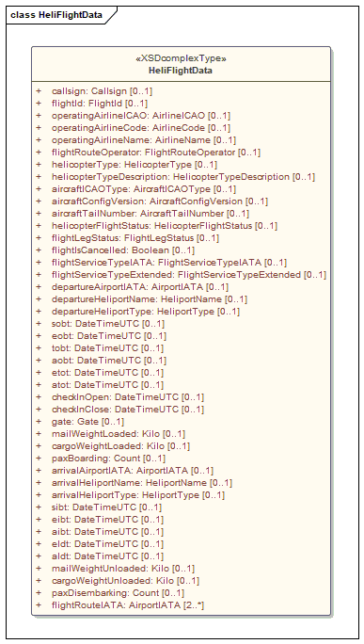Viewport: 364px width, 644px height.
Task: Select the paxDisembarking Count attribute
Action: coord(119,592)
